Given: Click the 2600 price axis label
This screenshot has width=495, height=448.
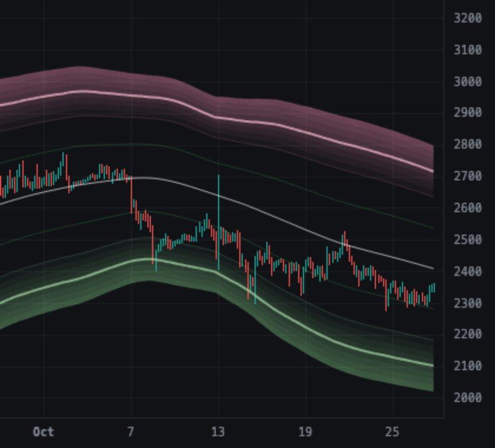Looking at the screenshot, I should click(467, 207).
